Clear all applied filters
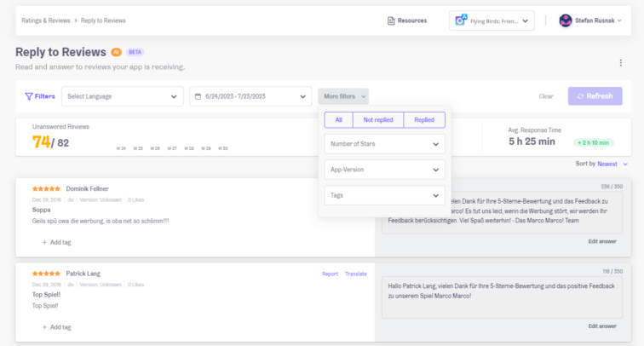Screen dimensions: 644x346 pyautogui.click(x=546, y=96)
